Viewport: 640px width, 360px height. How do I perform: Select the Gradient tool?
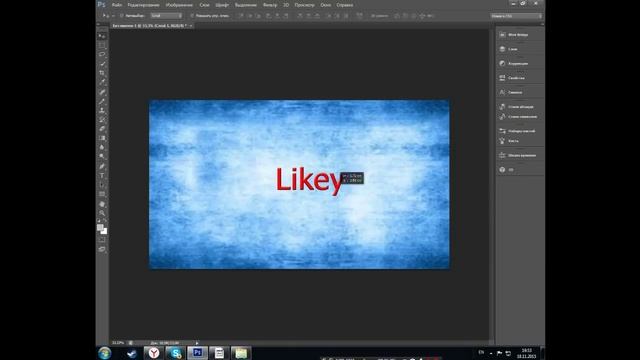102,138
